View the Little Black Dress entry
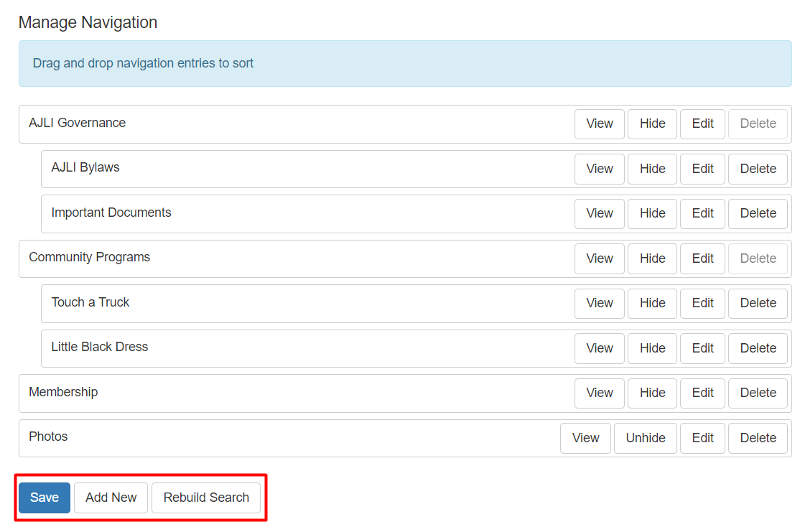The image size is (800, 532). (x=600, y=348)
